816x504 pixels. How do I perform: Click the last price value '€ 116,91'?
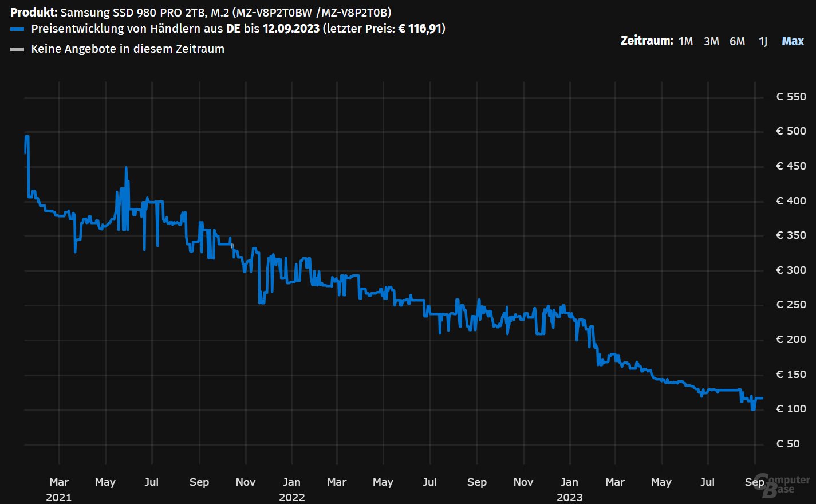[420, 29]
